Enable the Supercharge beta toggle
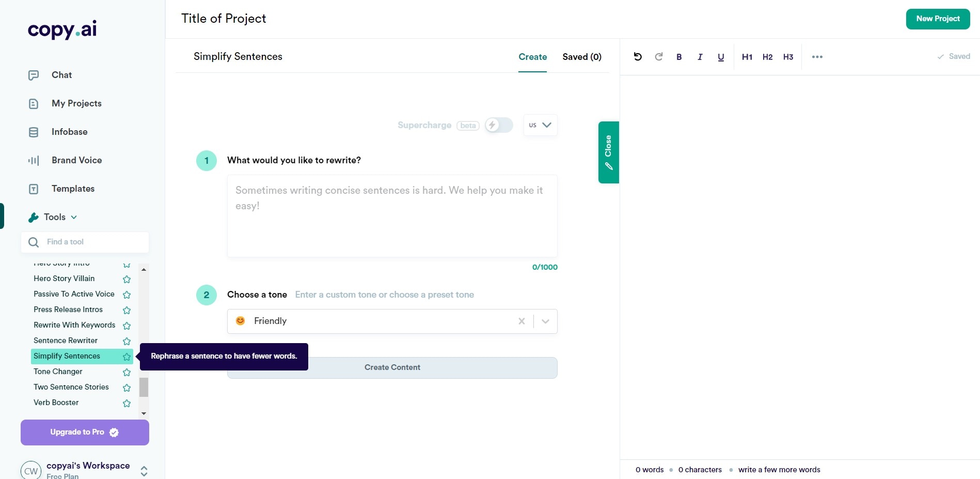 (x=498, y=125)
